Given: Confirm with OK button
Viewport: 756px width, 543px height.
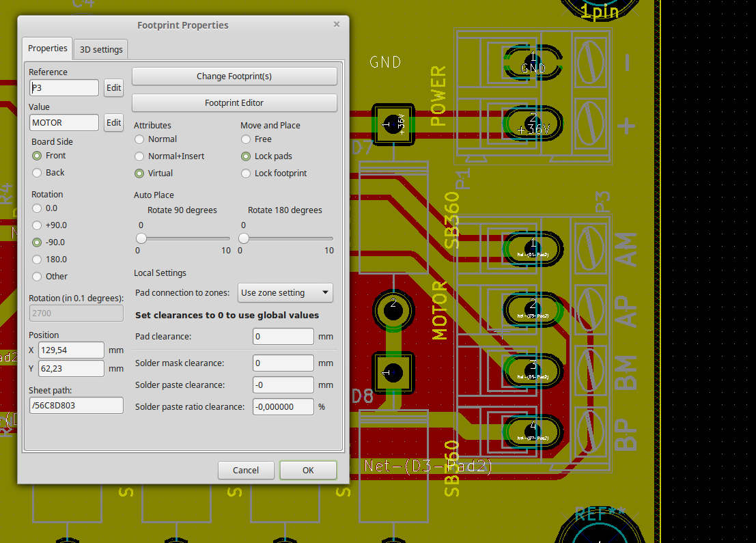Looking at the screenshot, I should [x=308, y=470].
